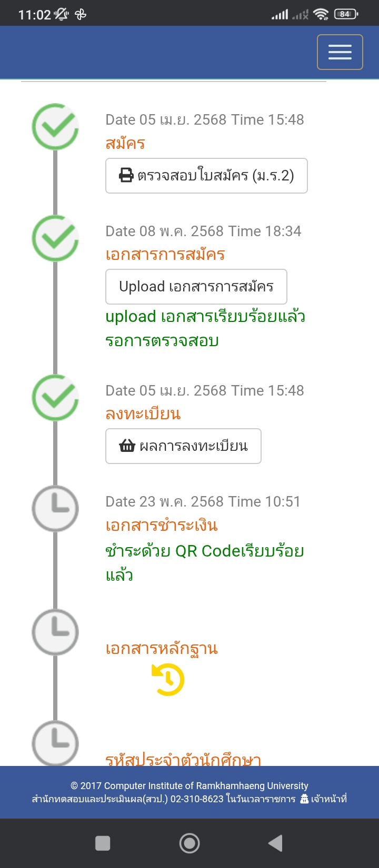Click the เอกสารชำระเงิน step heading
Image resolution: width=379 pixels, height=868 pixels.
[x=162, y=525]
